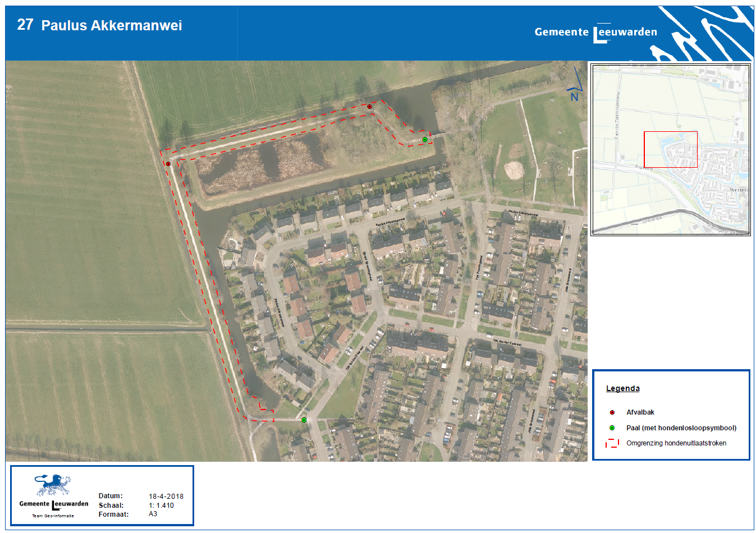
Task: Select the Afvalbak marker at the path's western corner
Action: coord(168,164)
